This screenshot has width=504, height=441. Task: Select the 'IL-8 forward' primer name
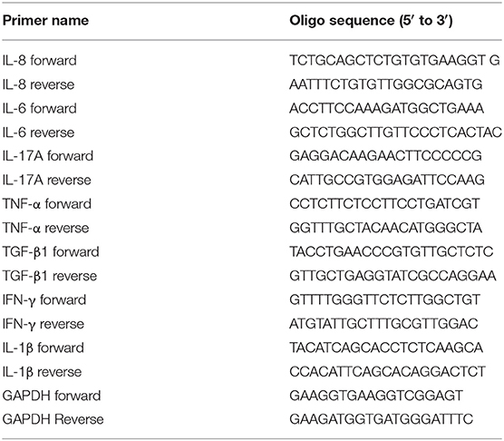[40, 61]
